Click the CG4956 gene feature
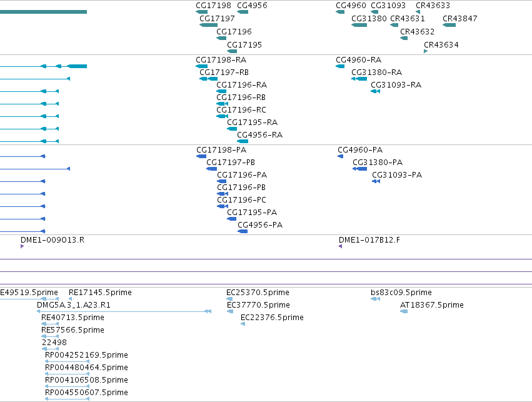 coord(243,12)
